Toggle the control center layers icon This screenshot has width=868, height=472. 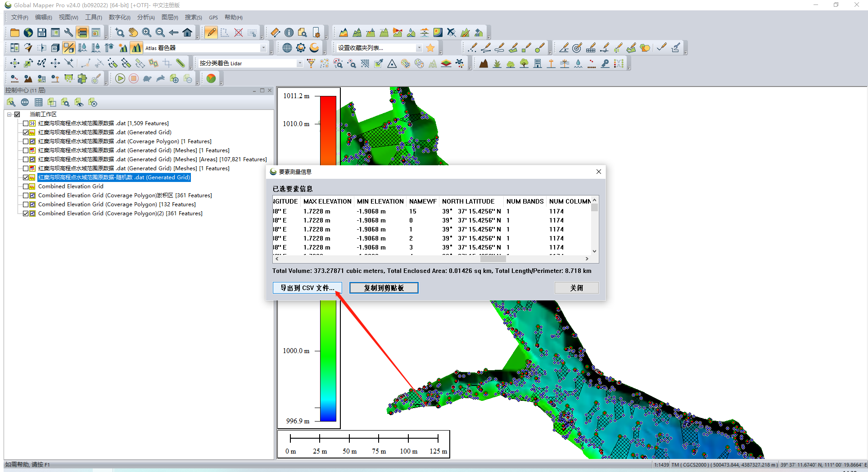pyautogui.click(x=82, y=32)
